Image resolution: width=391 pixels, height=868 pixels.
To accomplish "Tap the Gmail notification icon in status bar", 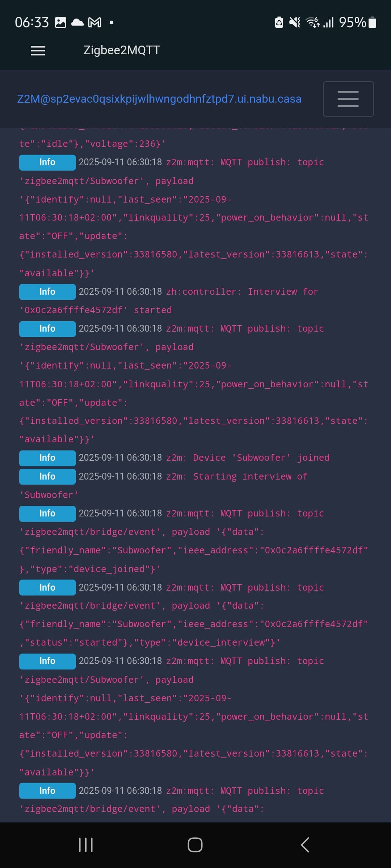I will pos(95,23).
